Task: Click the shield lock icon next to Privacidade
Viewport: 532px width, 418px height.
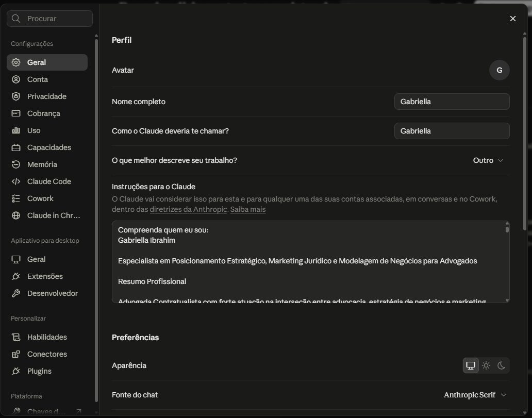Action: [16, 96]
